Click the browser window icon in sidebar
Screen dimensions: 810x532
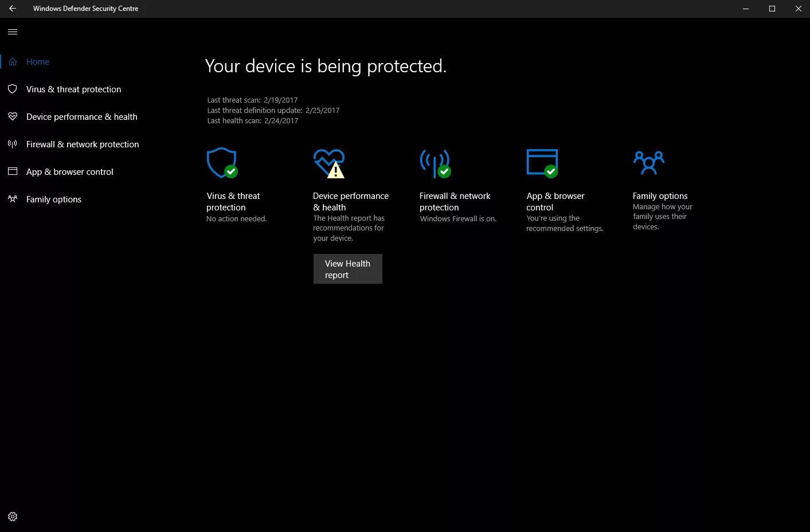pos(13,171)
